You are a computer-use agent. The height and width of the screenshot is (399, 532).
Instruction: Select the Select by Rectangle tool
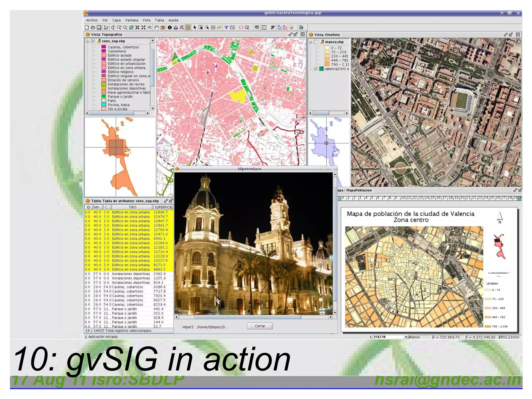click(x=201, y=28)
